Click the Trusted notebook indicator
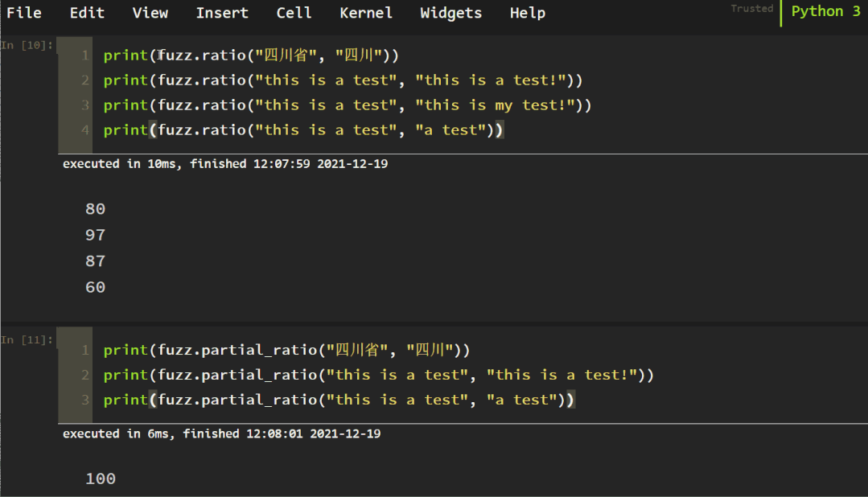The width and height of the screenshot is (868, 497). coord(751,9)
